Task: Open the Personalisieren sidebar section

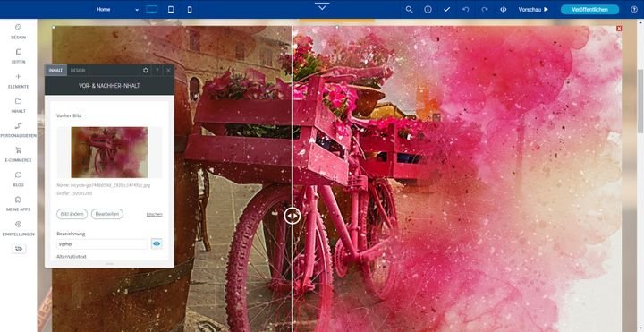Action: (x=18, y=130)
